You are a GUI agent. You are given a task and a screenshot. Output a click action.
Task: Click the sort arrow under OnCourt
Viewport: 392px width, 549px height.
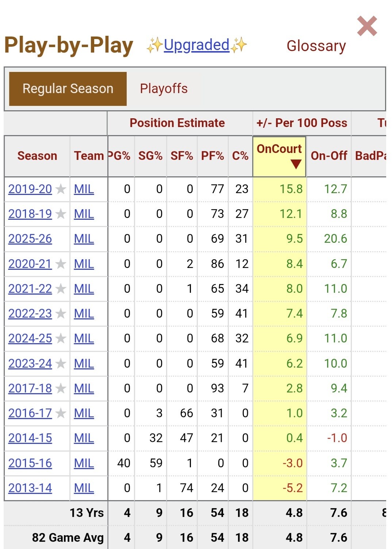click(x=296, y=164)
